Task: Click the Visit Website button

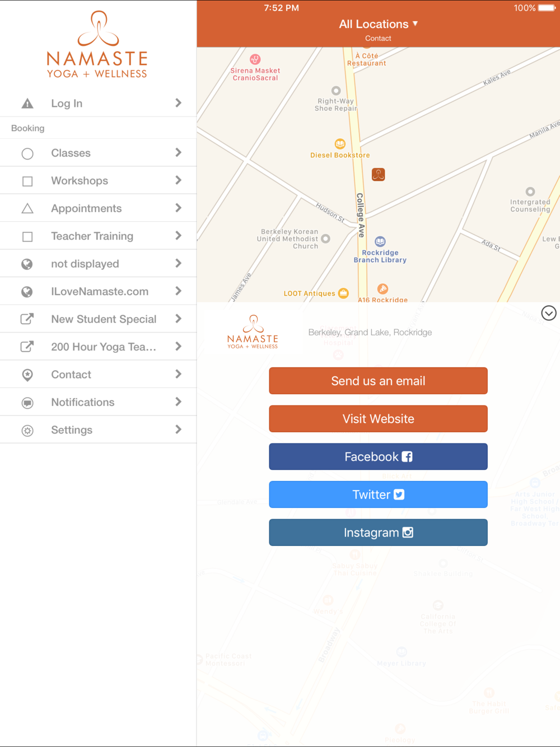Action: (378, 419)
